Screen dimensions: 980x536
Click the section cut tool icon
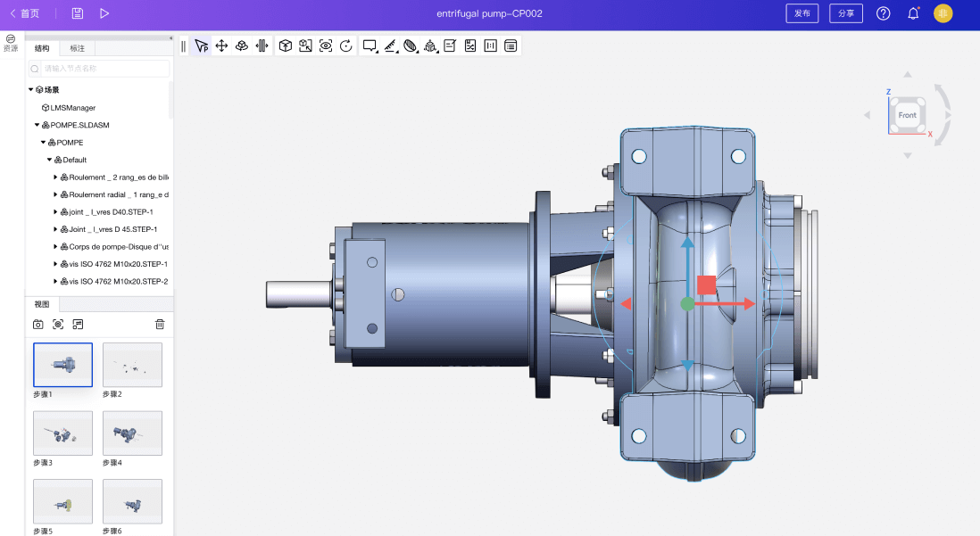point(411,45)
